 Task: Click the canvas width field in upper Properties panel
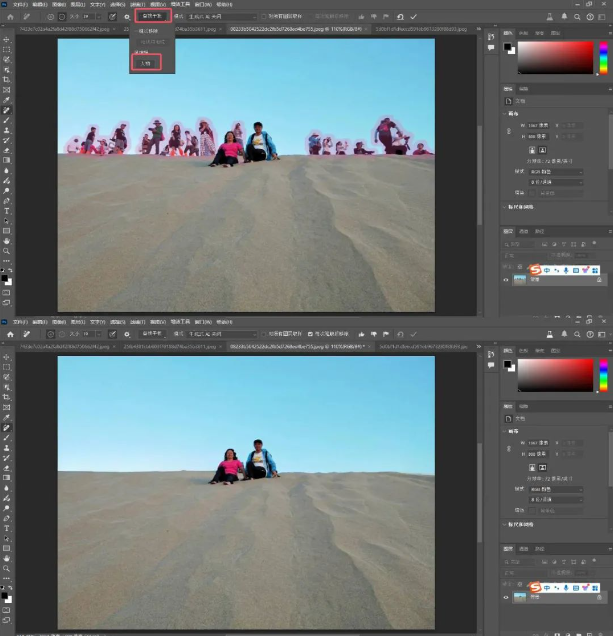coord(538,125)
